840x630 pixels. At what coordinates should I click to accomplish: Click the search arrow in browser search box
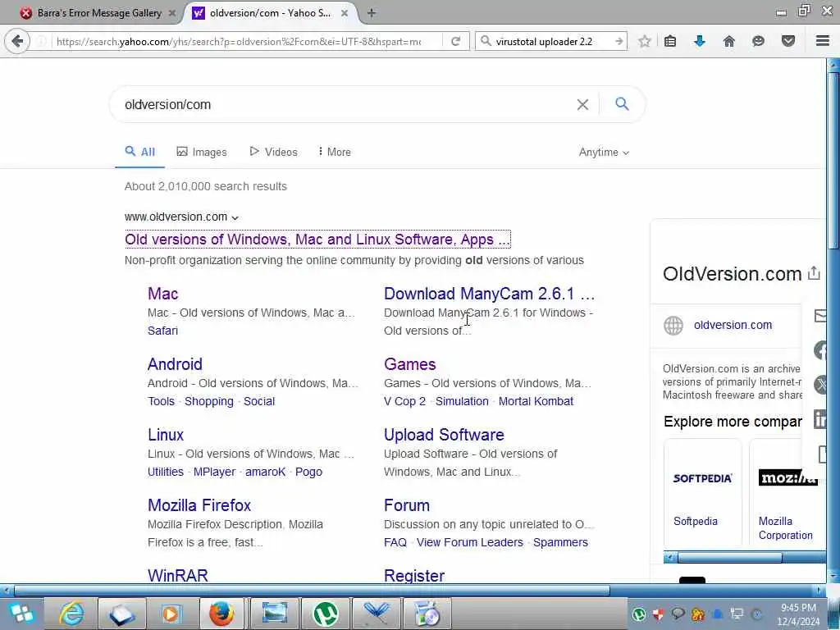619,41
